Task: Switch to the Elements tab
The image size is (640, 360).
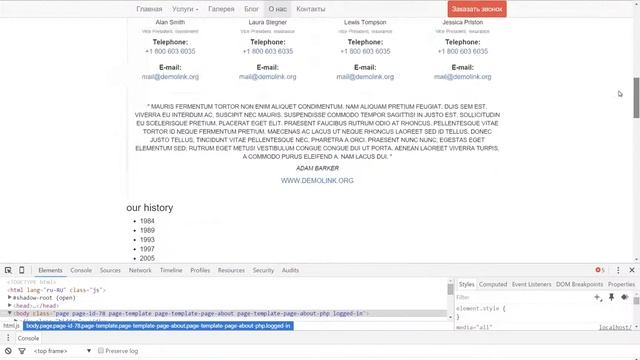Action: coord(50,270)
